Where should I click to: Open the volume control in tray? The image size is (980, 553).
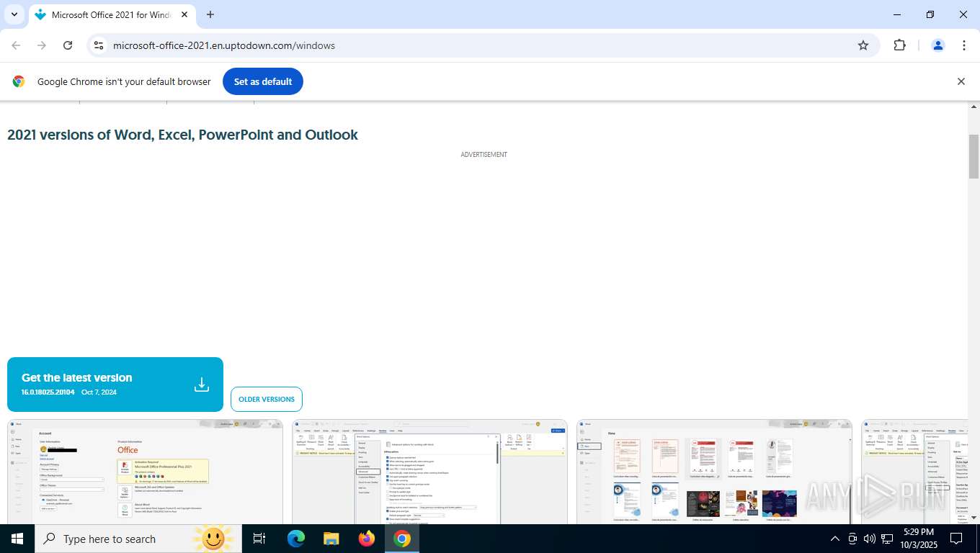pos(870,539)
